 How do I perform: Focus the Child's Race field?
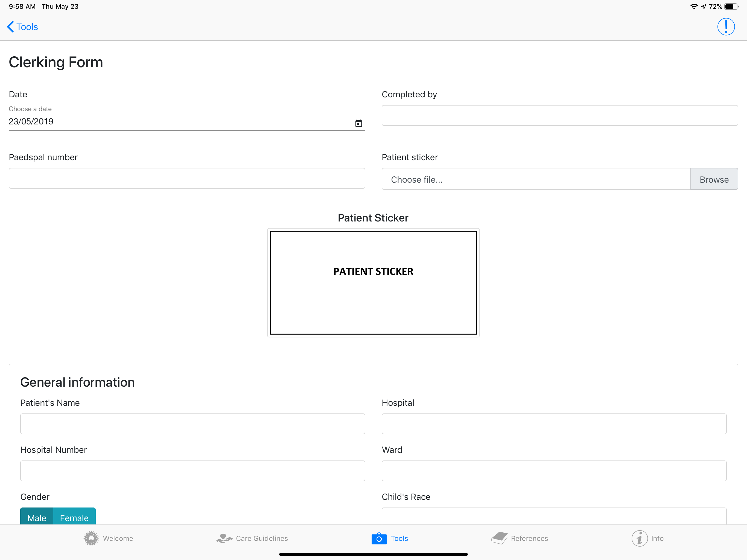[554, 516]
